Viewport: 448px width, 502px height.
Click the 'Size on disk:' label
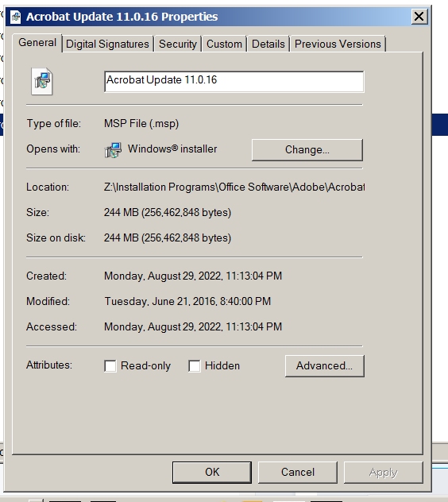[x=56, y=237]
